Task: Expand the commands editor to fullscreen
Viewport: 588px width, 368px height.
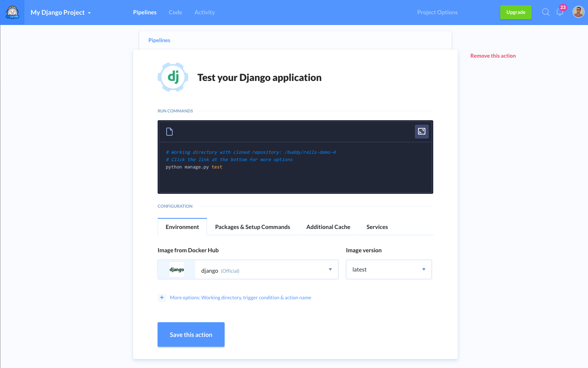Action: pos(422,131)
